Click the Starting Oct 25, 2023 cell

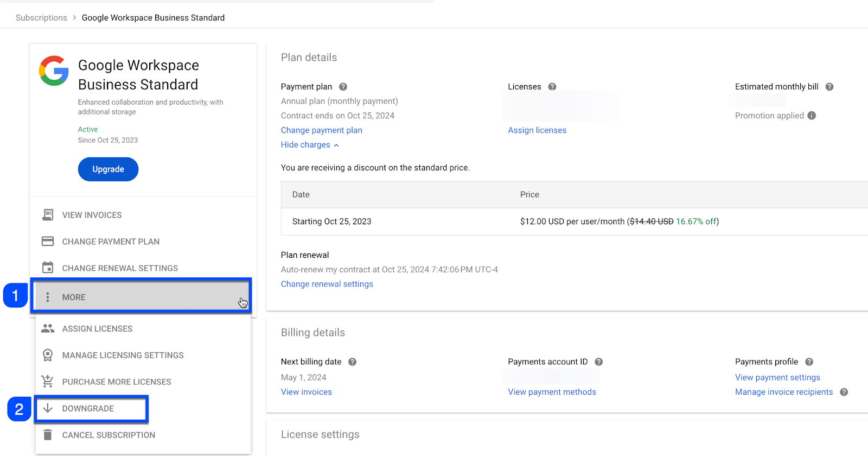(x=331, y=221)
